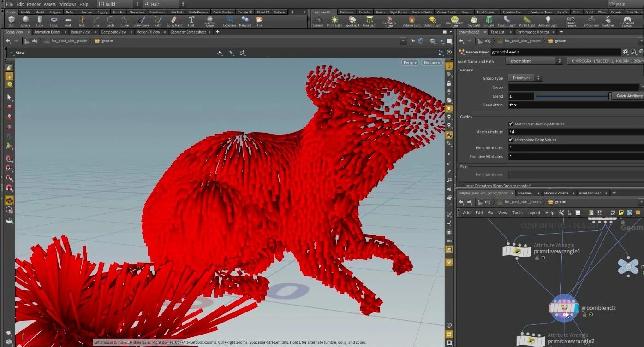644x347 pixels.
Task: Open the Render menu
Action: click(34, 4)
